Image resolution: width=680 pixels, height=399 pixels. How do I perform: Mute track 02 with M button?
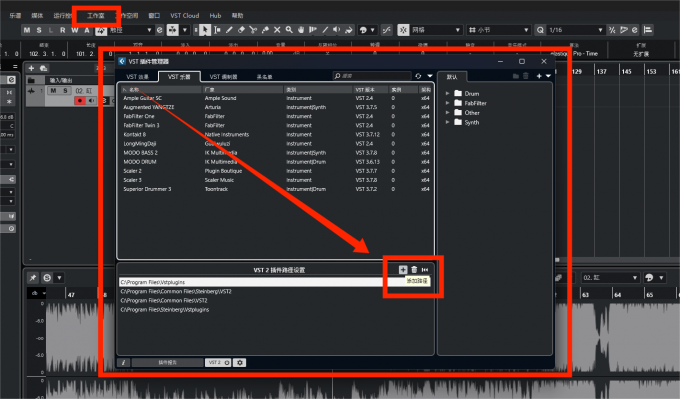53,91
